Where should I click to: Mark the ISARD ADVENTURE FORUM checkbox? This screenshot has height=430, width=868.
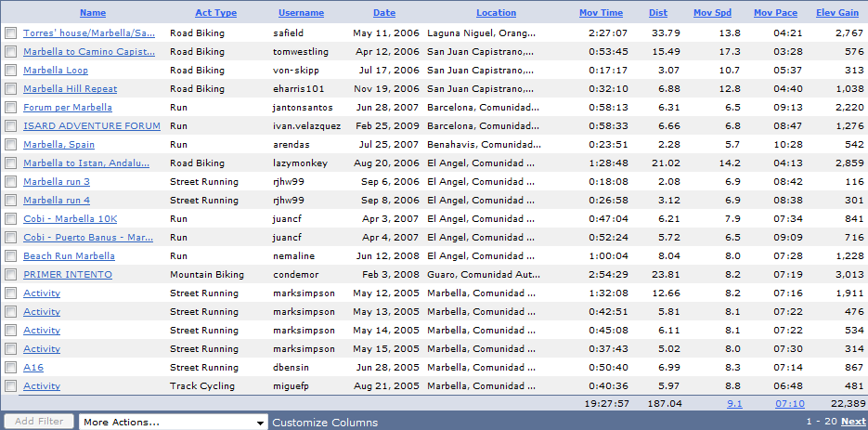pos(10,126)
